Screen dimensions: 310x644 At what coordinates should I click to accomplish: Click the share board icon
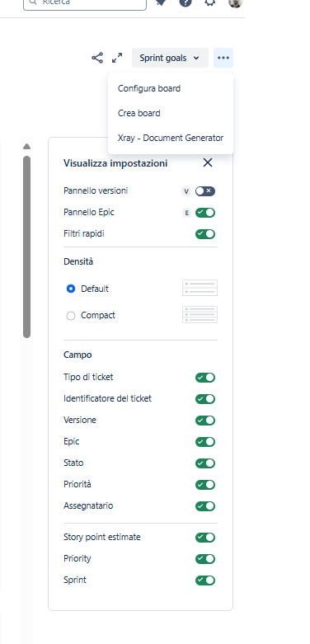click(x=97, y=58)
